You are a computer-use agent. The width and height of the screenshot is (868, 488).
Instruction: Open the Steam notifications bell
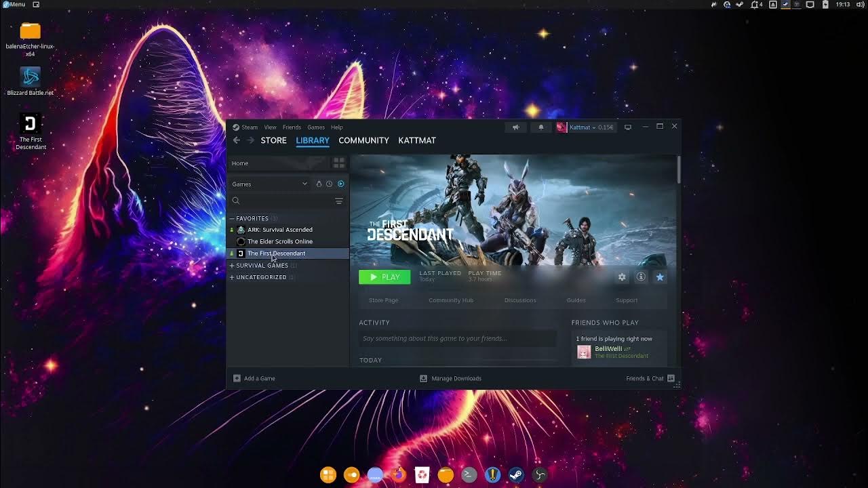point(540,127)
